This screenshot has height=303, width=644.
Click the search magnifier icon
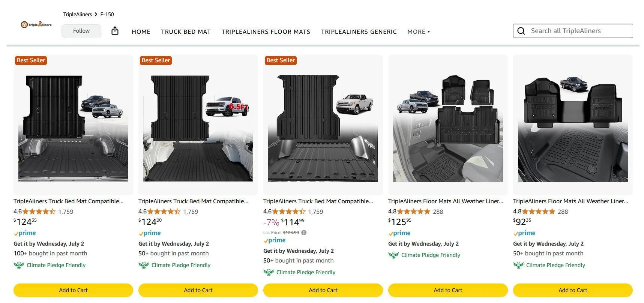click(x=521, y=31)
